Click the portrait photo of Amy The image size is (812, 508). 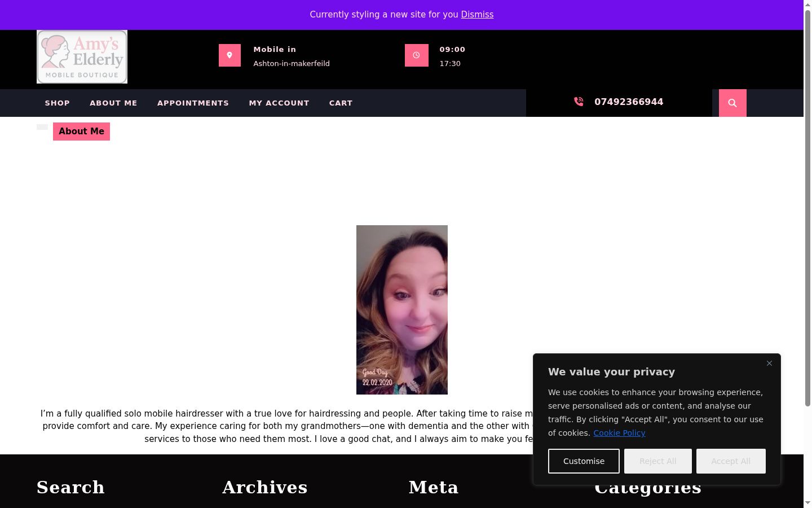pyautogui.click(x=402, y=310)
